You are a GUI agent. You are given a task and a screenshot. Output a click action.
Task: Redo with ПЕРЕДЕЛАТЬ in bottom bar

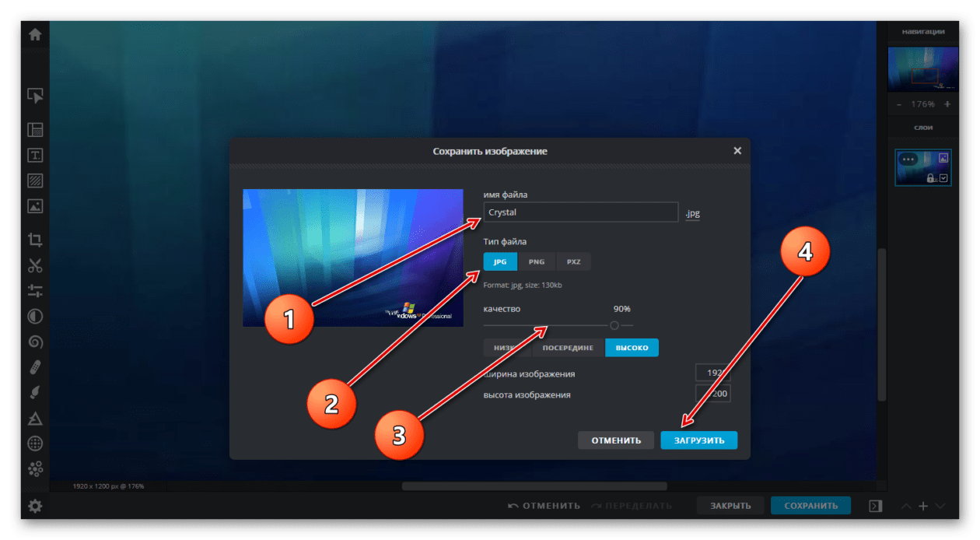(x=631, y=506)
